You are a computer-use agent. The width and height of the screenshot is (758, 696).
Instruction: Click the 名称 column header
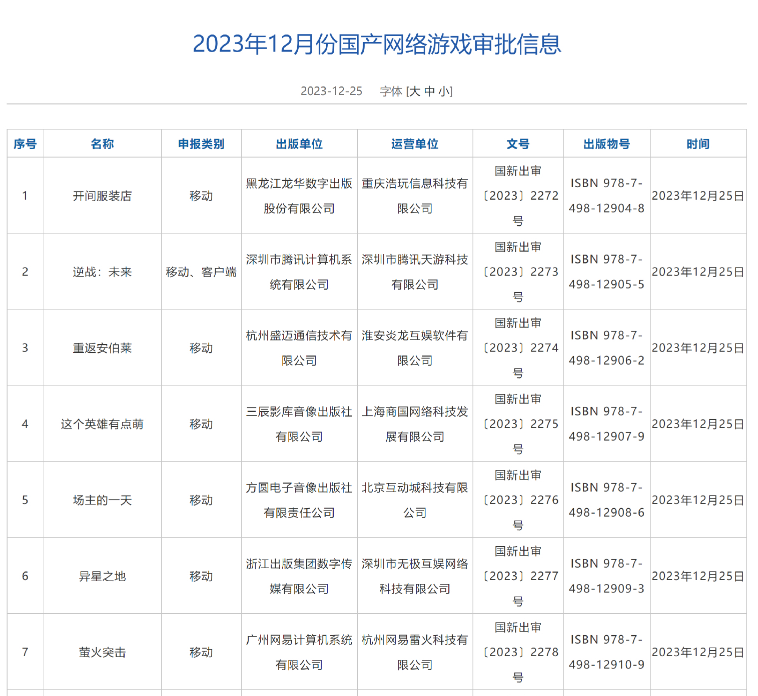[x=102, y=144]
